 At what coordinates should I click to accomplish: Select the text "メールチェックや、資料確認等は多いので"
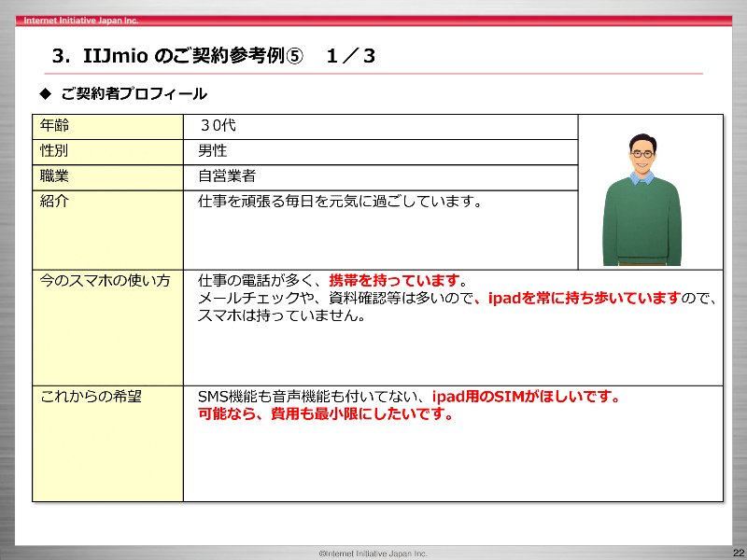[336, 298]
